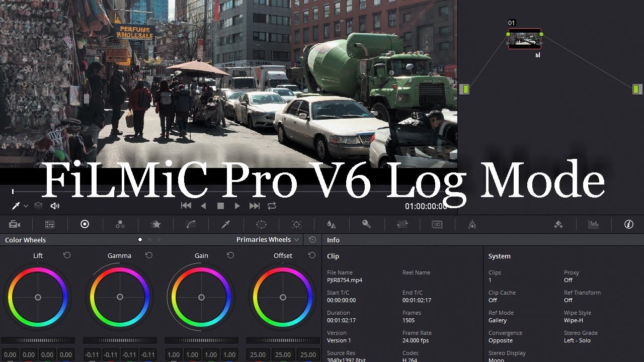This screenshot has width=644, height=362.
Task: Click the first Offset 25.00 value field
Action: tap(258, 354)
